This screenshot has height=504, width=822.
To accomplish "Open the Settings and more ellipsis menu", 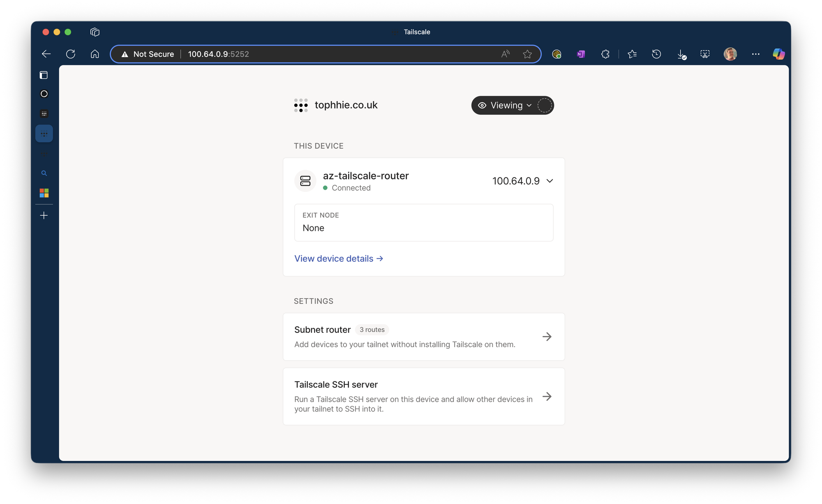I will (755, 54).
